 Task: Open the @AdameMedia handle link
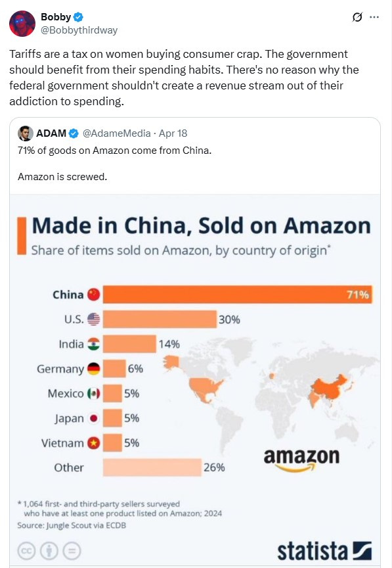pos(117,133)
